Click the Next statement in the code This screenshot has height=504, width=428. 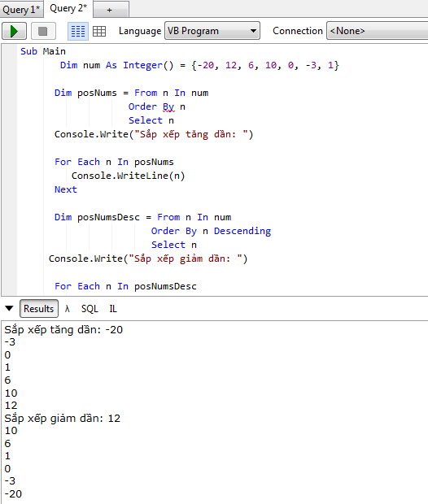[66, 189]
